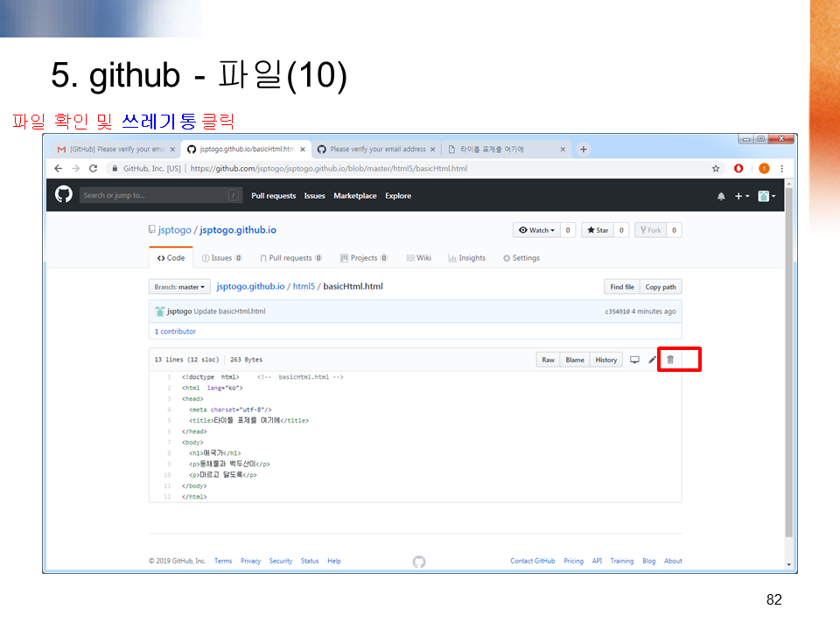This screenshot has width=840, height=630.
Task: Open Pull requests in top navigation
Action: tap(273, 196)
